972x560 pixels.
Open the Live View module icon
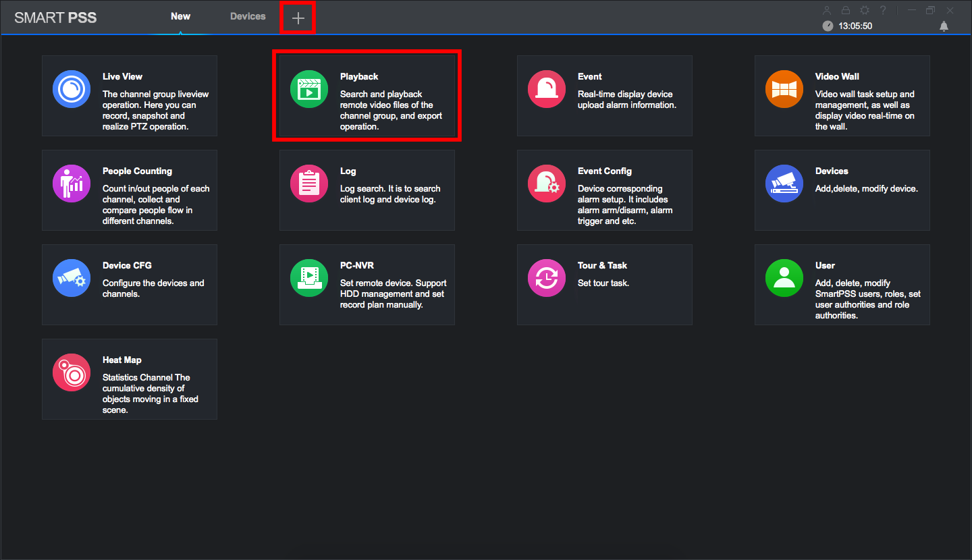click(x=72, y=89)
